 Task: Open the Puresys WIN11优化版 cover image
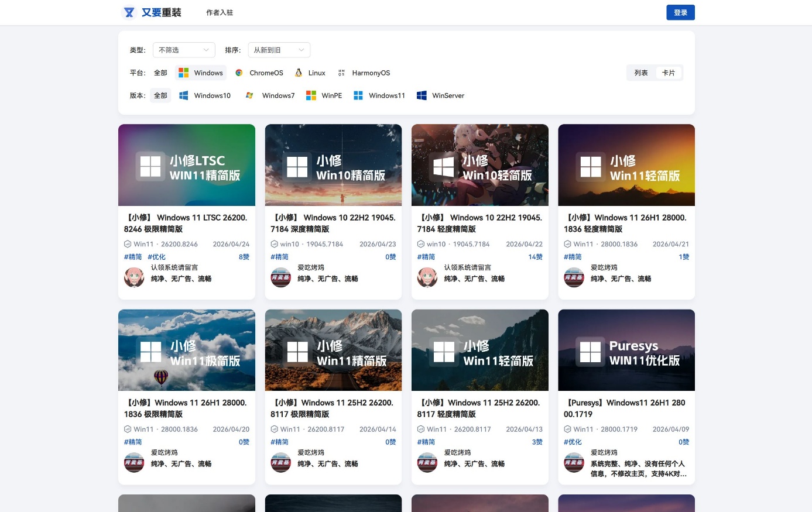[626, 350]
